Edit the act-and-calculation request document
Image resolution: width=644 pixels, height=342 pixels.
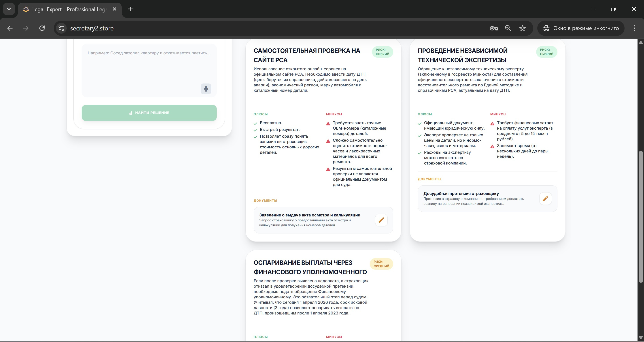pos(381,220)
